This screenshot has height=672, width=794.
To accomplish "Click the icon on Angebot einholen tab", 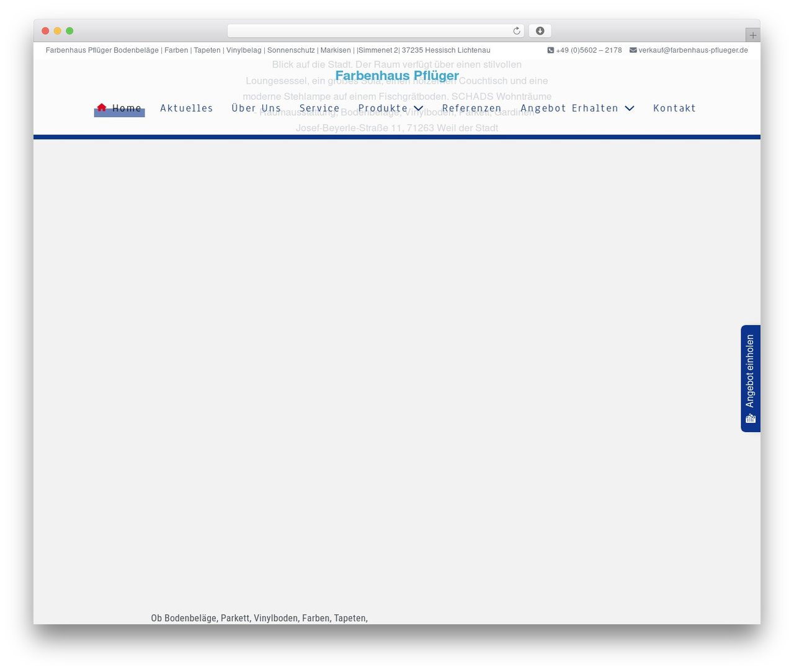I will click(751, 418).
